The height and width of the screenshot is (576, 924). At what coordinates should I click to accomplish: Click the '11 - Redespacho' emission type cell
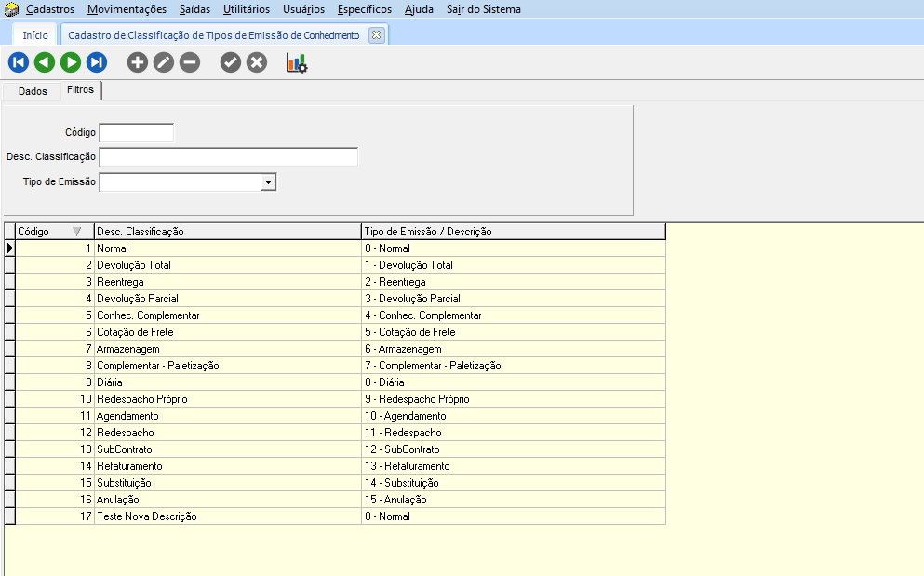pyautogui.click(x=514, y=432)
